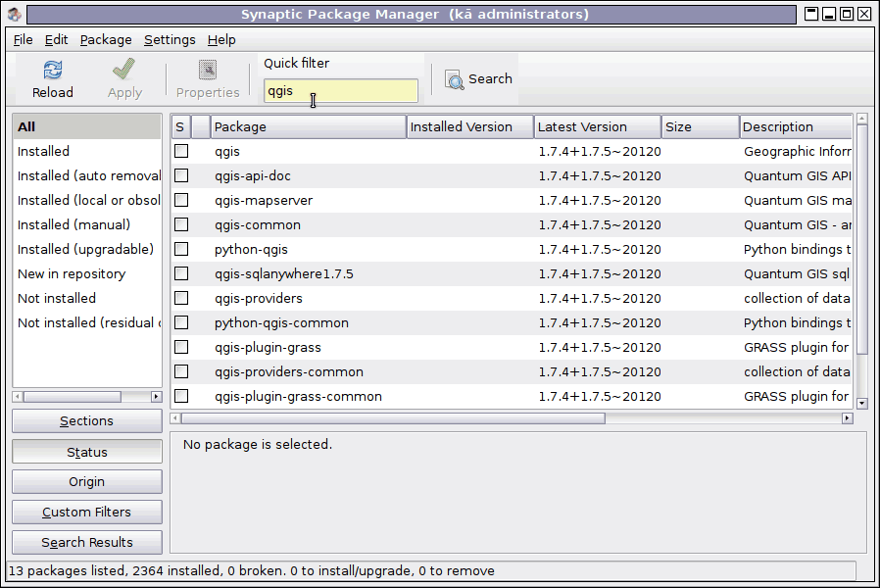Click the Sections button
Image resolution: width=880 pixels, height=588 pixels.
click(x=87, y=420)
